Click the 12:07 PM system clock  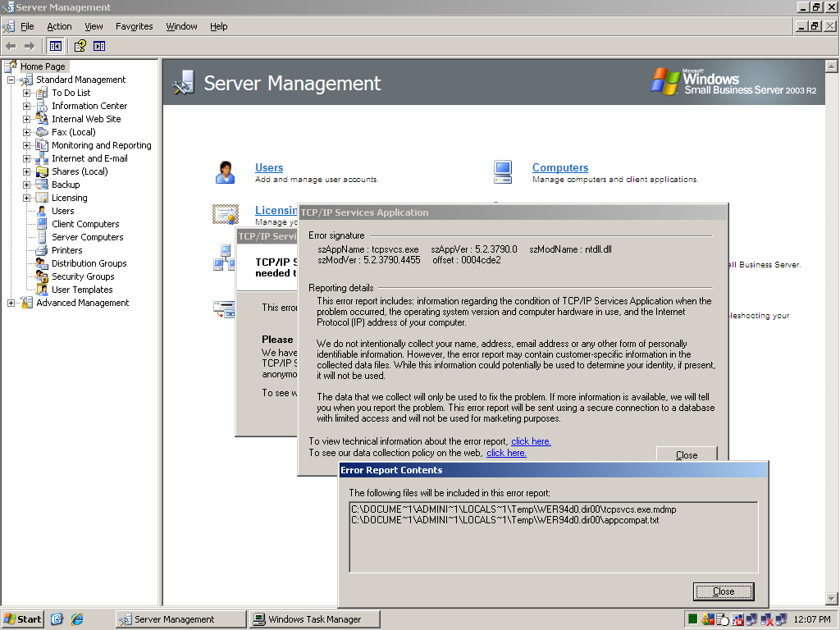(812, 619)
